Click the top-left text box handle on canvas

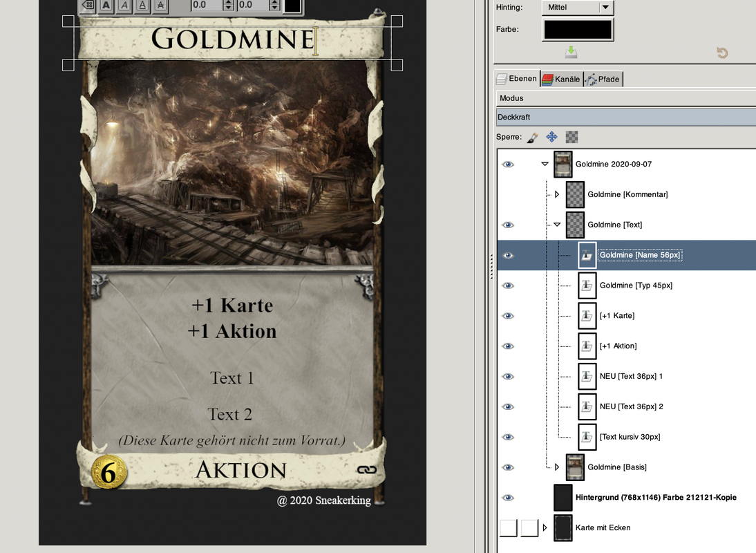tap(68, 21)
